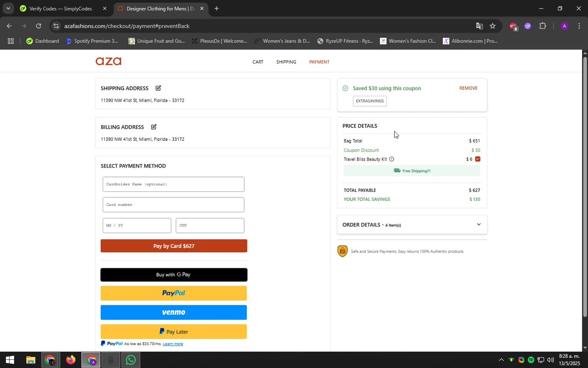Open File Explorer from taskbar

tap(31, 360)
